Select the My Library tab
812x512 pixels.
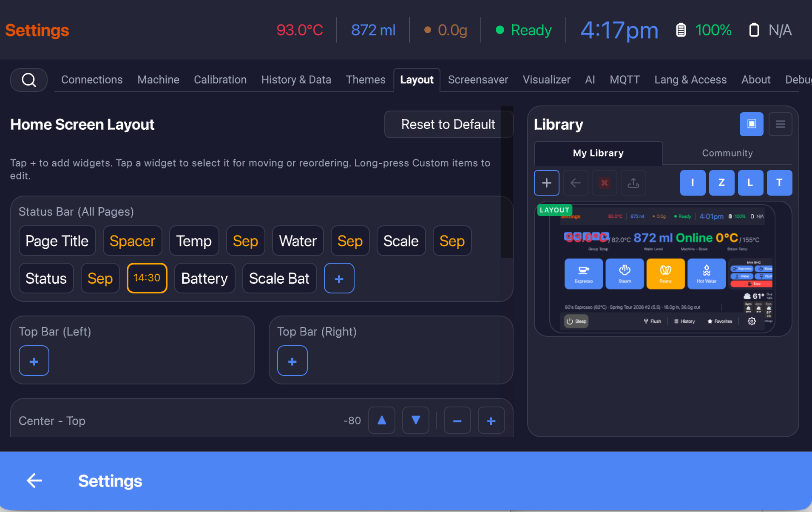pos(598,153)
